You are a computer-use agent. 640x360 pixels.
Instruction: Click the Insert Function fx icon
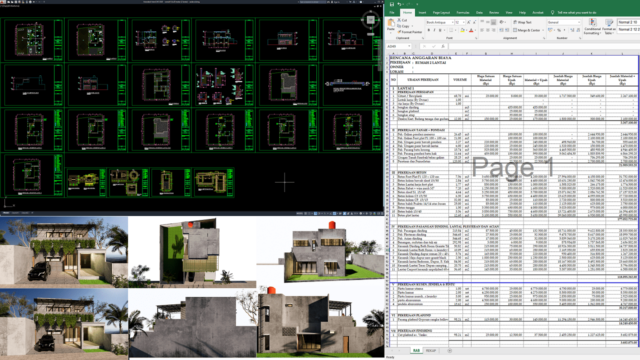(443, 47)
